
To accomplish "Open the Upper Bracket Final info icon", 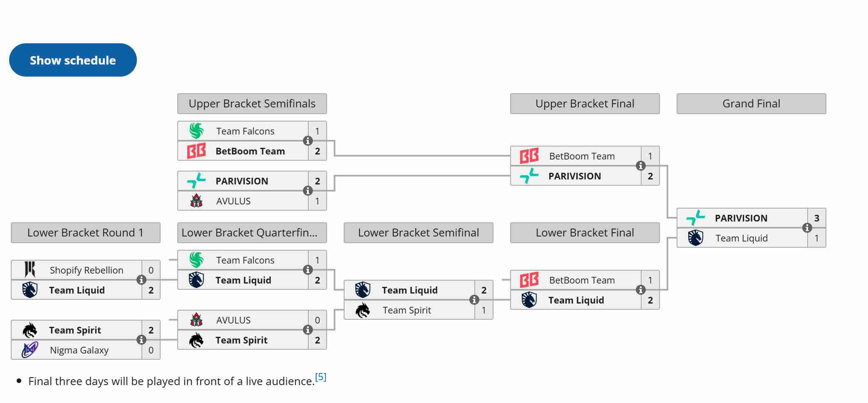I will pyautogui.click(x=640, y=166).
